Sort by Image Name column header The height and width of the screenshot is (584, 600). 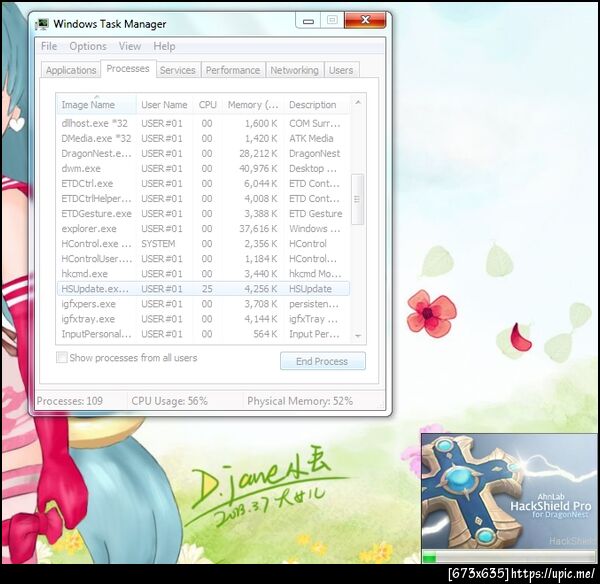pyautogui.click(x=96, y=104)
